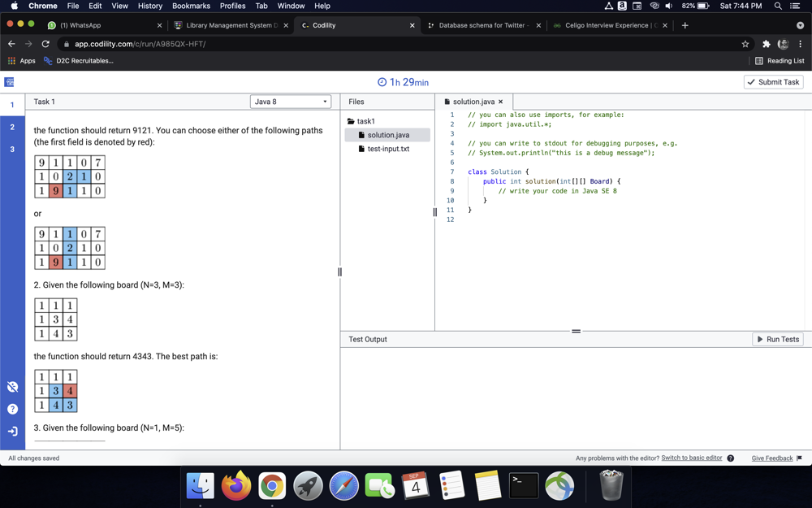
Task: Open the Profiles menu
Action: [232, 6]
